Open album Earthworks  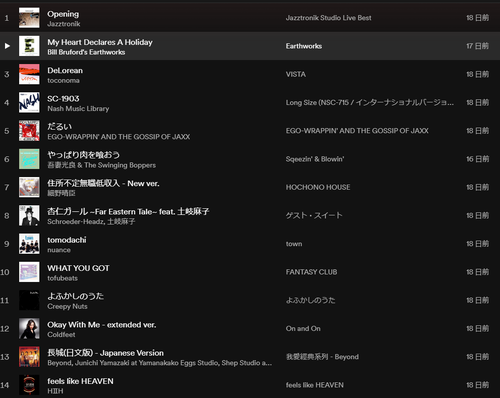304,46
